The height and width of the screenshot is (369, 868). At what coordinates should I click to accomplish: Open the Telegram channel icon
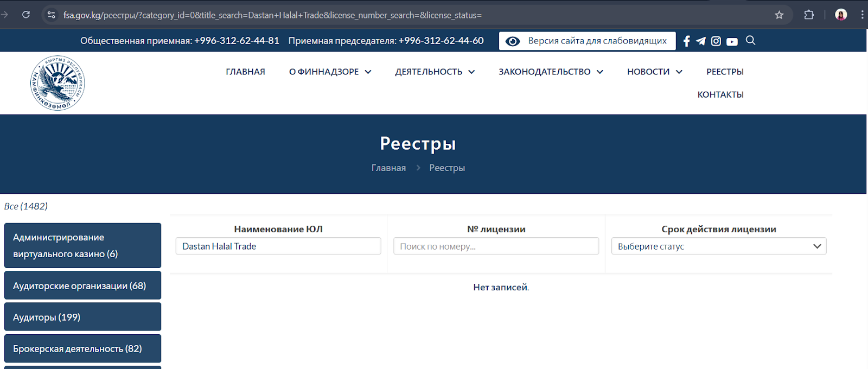coord(701,41)
